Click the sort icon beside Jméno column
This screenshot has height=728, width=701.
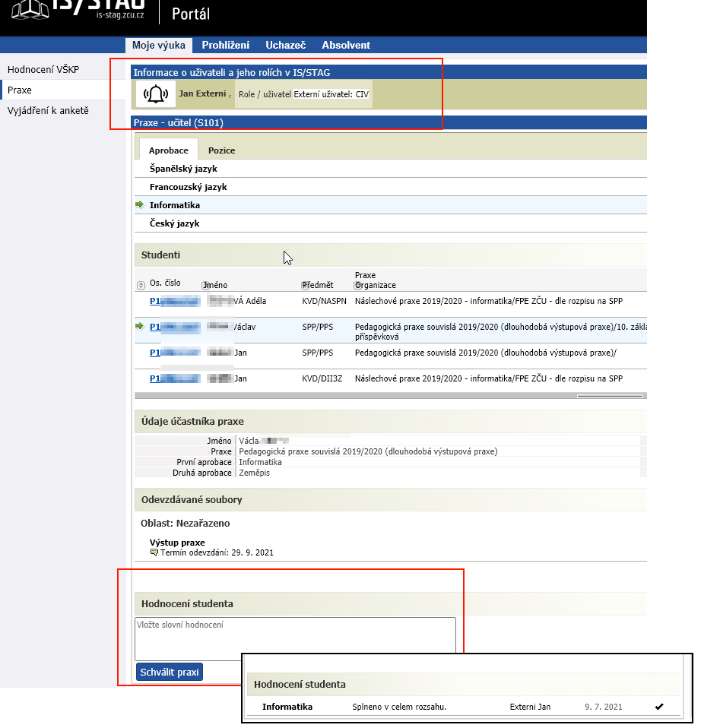tap(205, 285)
